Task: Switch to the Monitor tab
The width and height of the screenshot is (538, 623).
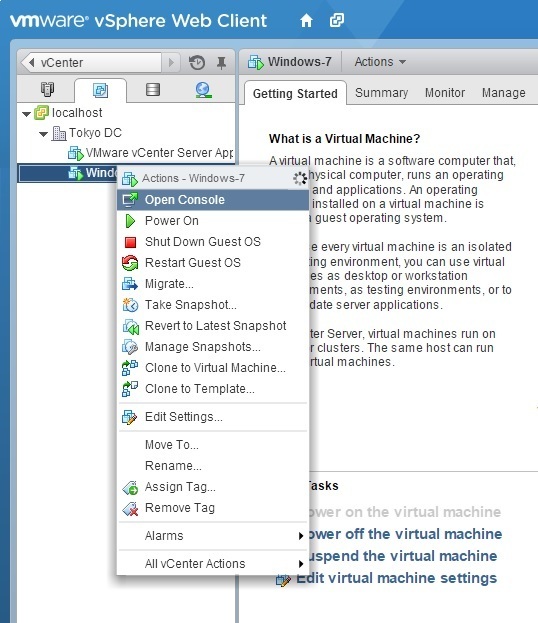Action: pos(445,93)
